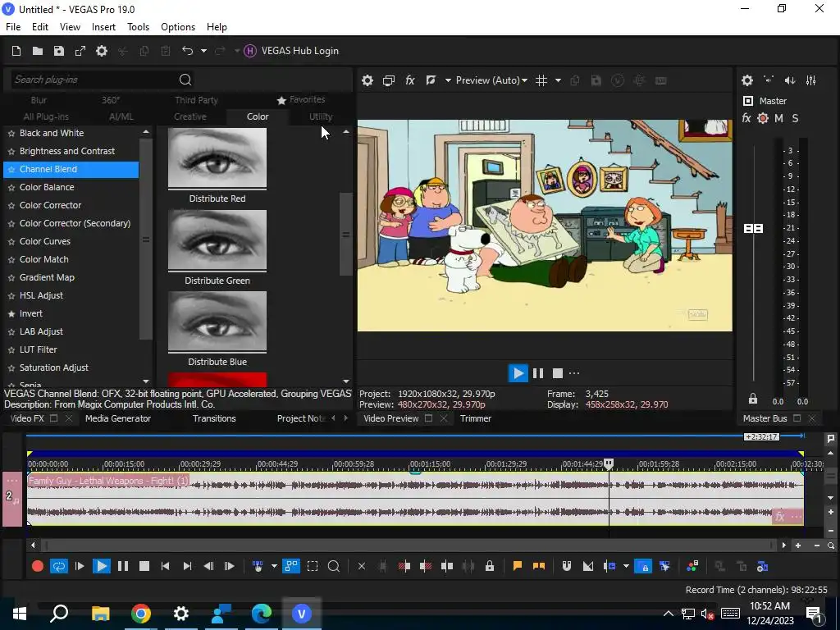This screenshot has width=840, height=630.
Task: Toggle preview overlays grid icon
Action: [541, 80]
